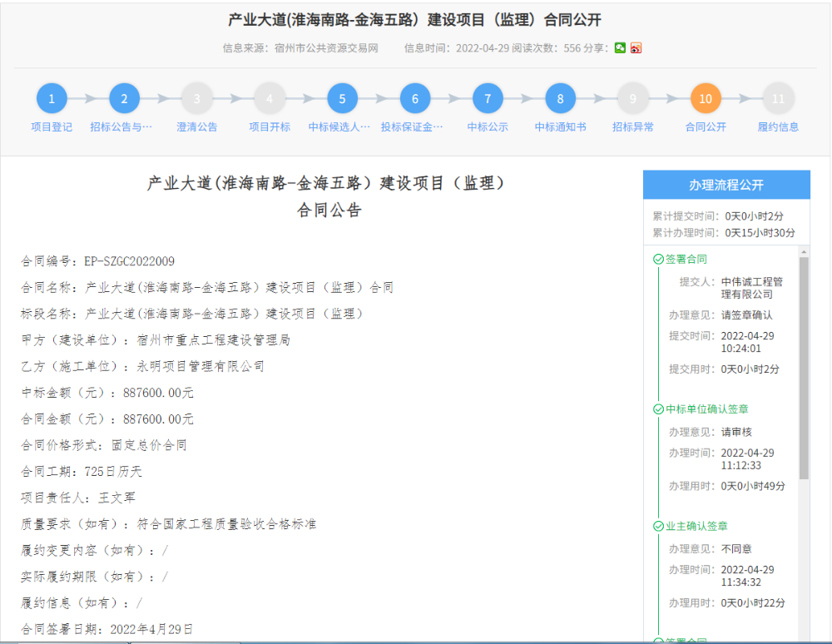Select greyed step circle 9 招标异常
Viewport: 832px width, 644px height.
click(x=632, y=99)
